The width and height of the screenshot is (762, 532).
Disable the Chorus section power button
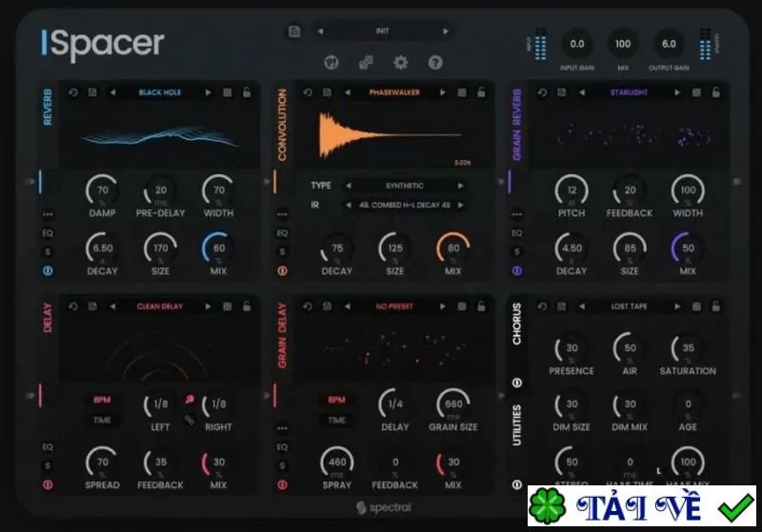517,383
